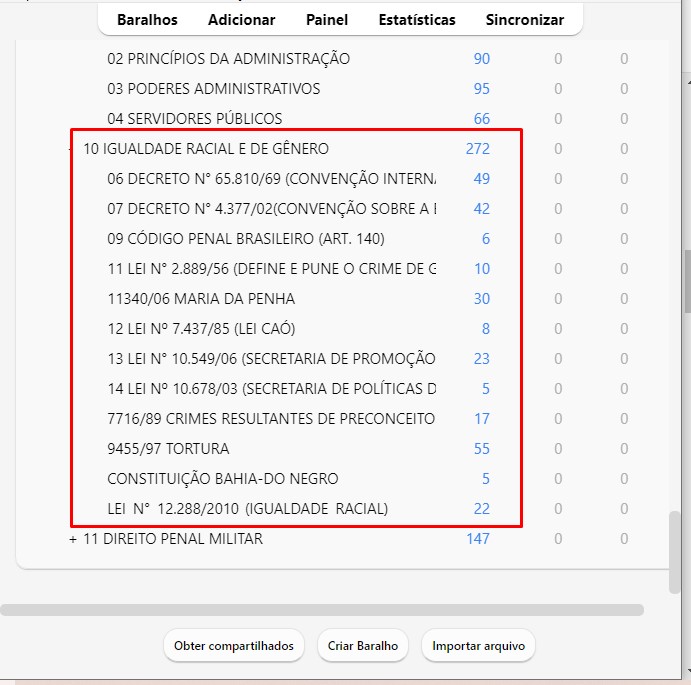Open the Estatísticas tab
The height and width of the screenshot is (685, 691).
click(417, 20)
